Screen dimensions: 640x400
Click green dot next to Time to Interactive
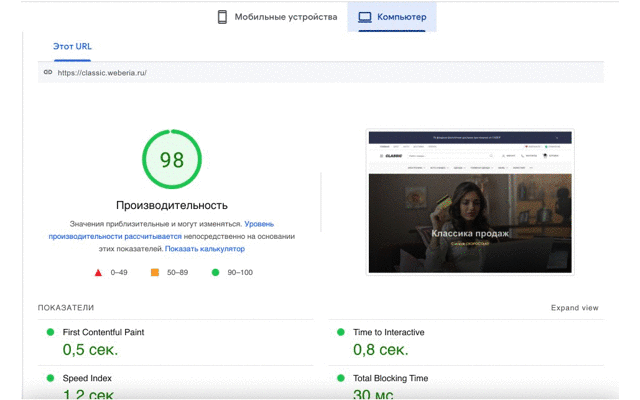coord(341,332)
